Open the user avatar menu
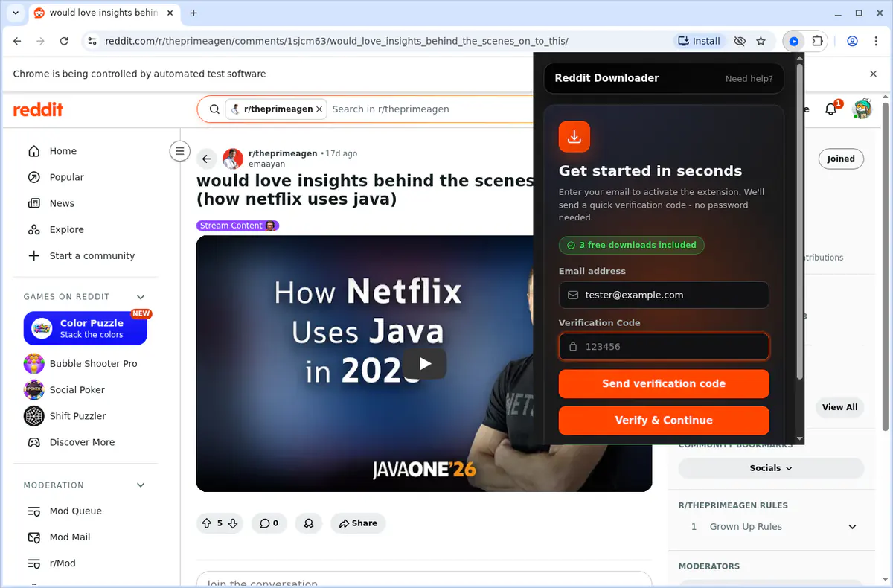The height and width of the screenshot is (588, 893). pyautogui.click(x=862, y=109)
